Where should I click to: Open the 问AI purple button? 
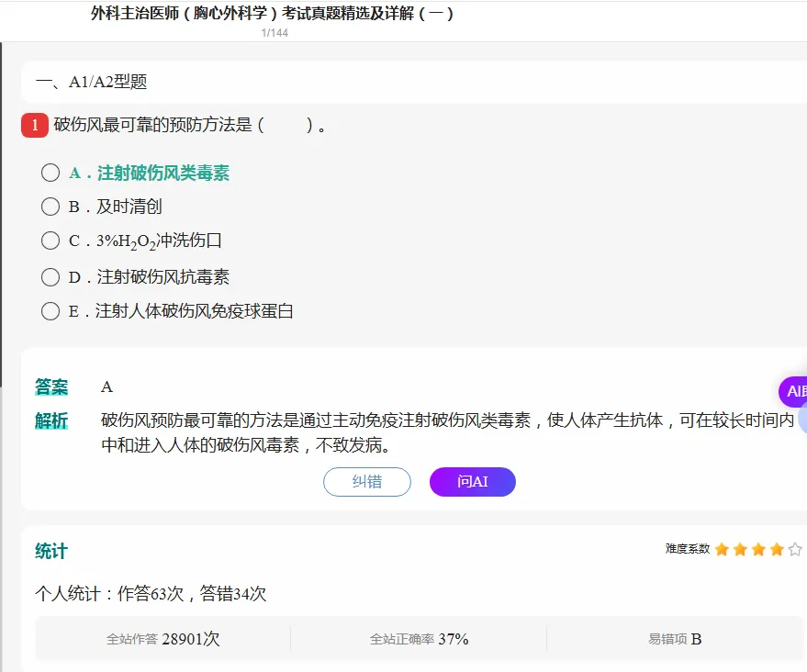tap(473, 482)
